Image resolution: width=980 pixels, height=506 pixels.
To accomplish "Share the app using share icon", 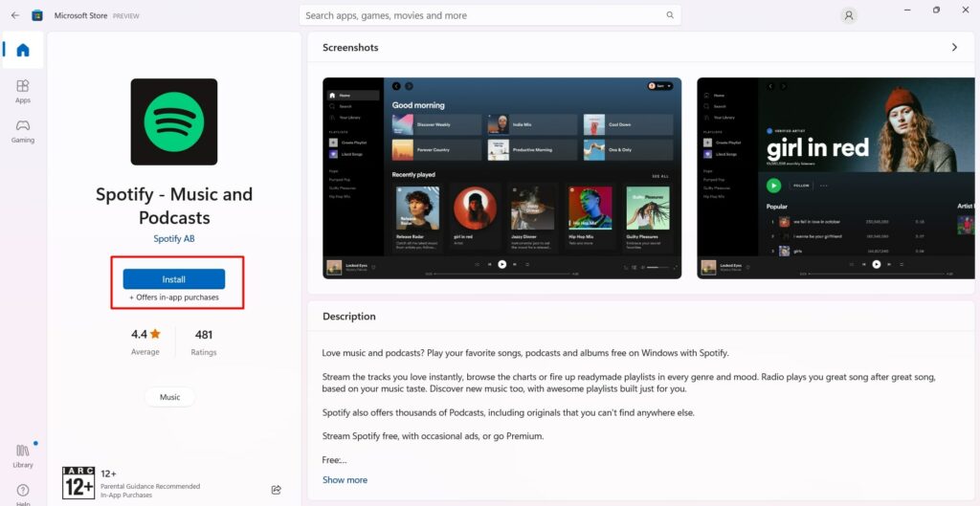I will pyautogui.click(x=277, y=490).
